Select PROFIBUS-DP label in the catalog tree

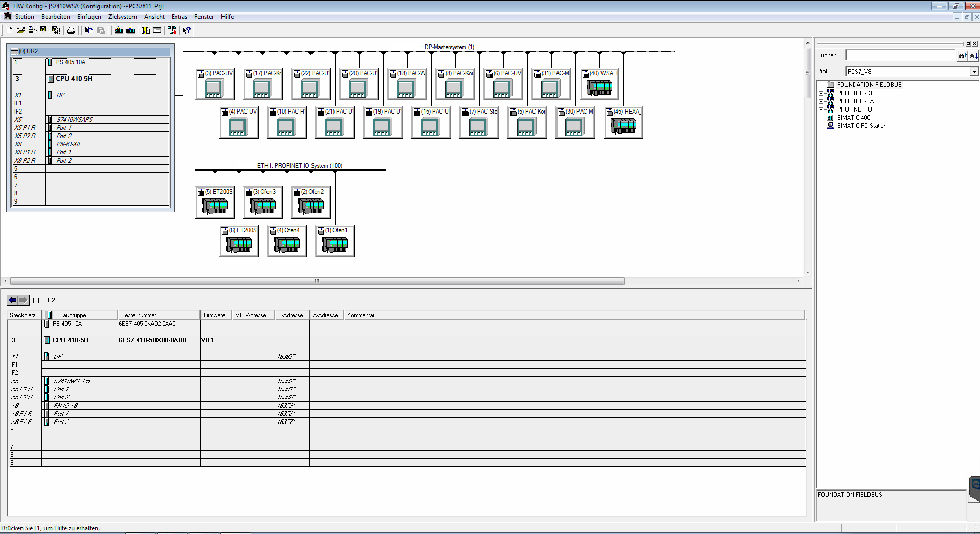(x=856, y=93)
